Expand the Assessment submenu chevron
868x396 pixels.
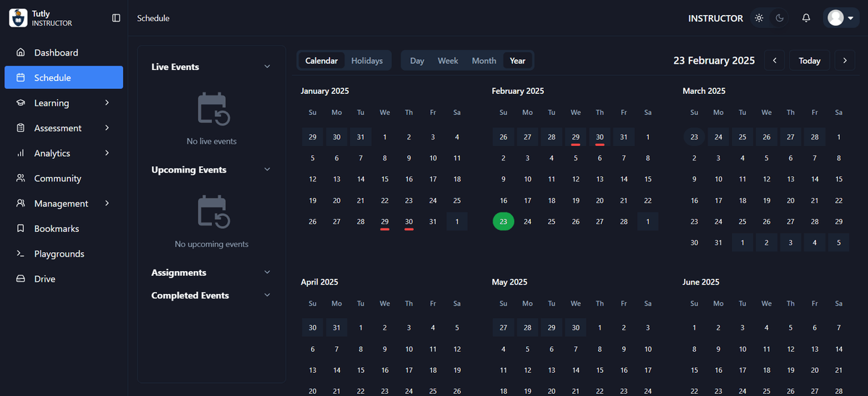pos(107,128)
